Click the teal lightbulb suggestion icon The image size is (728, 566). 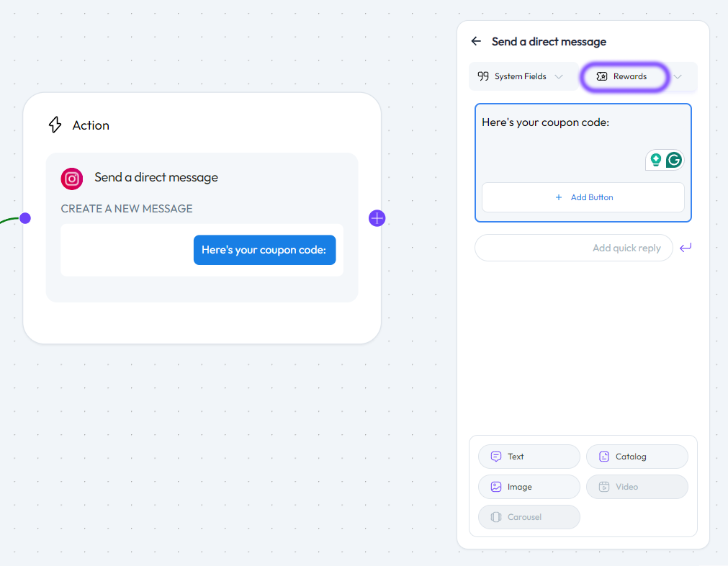click(x=655, y=160)
